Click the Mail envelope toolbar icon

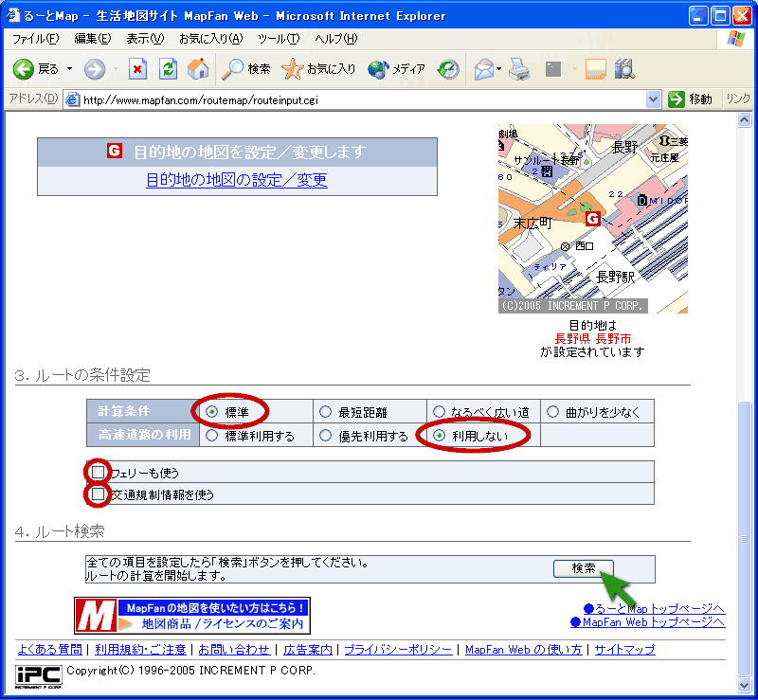(484, 69)
